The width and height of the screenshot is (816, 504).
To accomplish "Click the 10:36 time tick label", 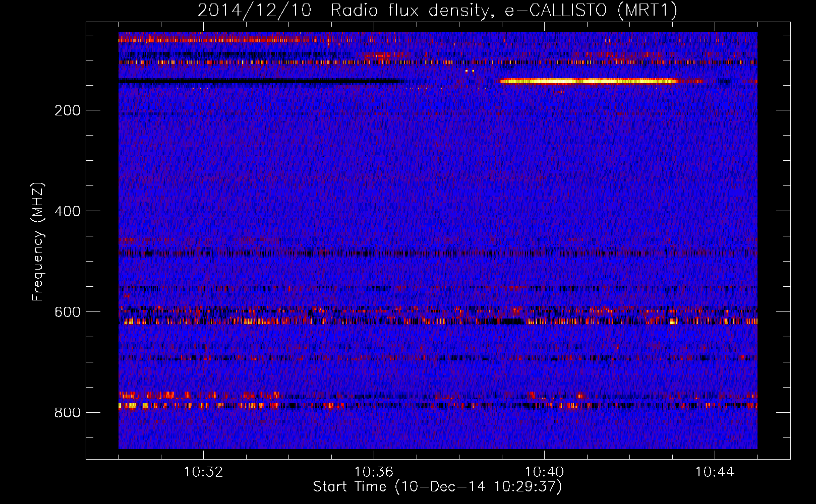I will (374, 472).
